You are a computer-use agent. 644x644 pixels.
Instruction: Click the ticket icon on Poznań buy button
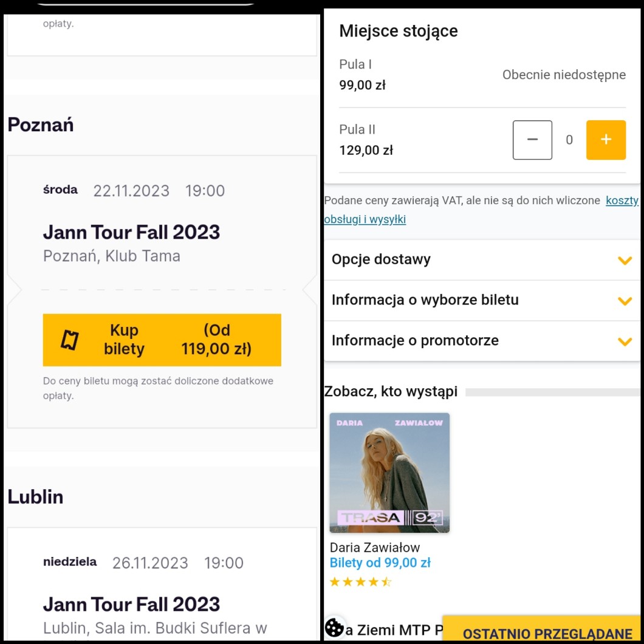(70, 340)
